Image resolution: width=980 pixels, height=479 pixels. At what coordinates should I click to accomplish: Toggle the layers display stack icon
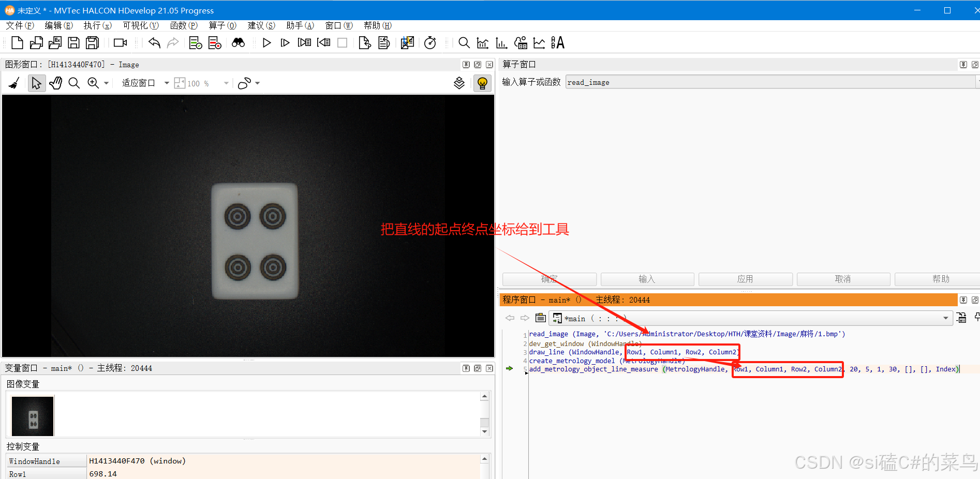pyautogui.click(x=459, y=83)
